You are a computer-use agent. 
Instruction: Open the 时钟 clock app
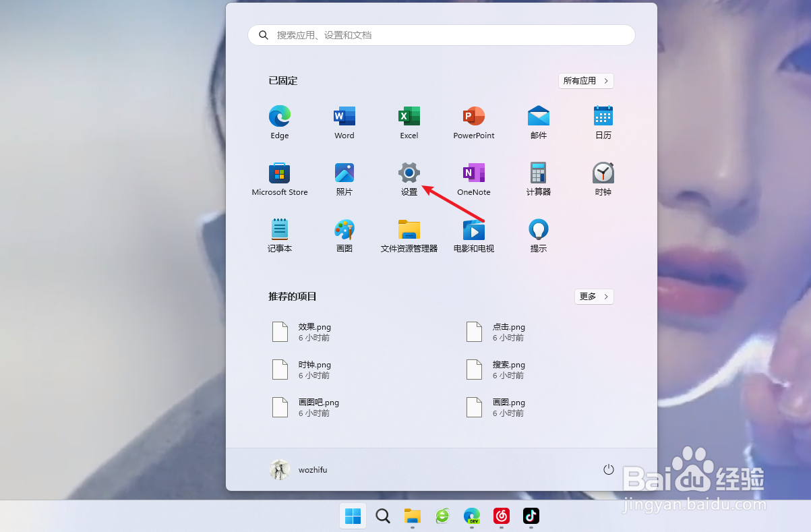tap(603, 179)
